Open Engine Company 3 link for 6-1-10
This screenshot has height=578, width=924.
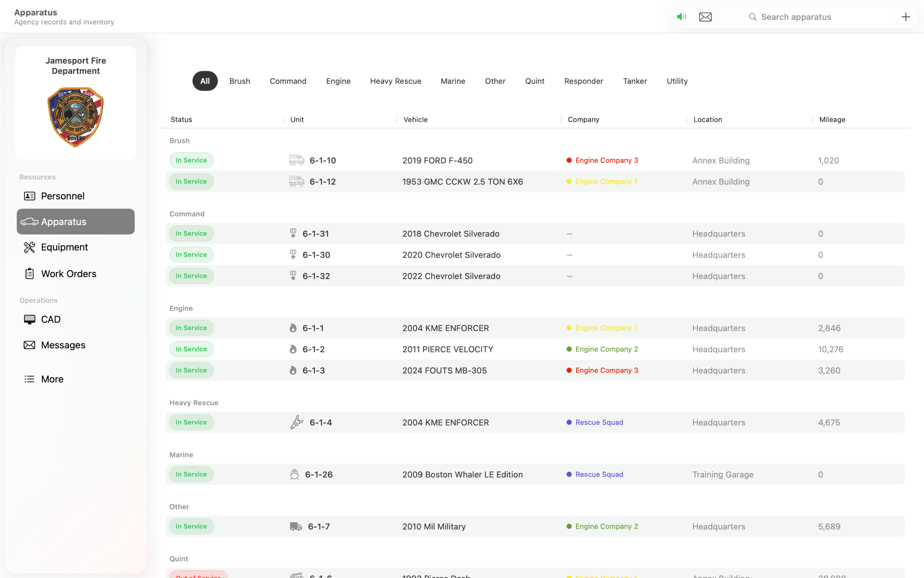[x=606, y=160]
